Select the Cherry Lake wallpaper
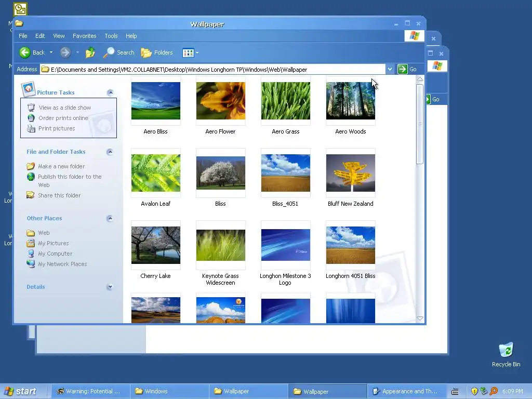Screen dimensions: 532x399 156,245
